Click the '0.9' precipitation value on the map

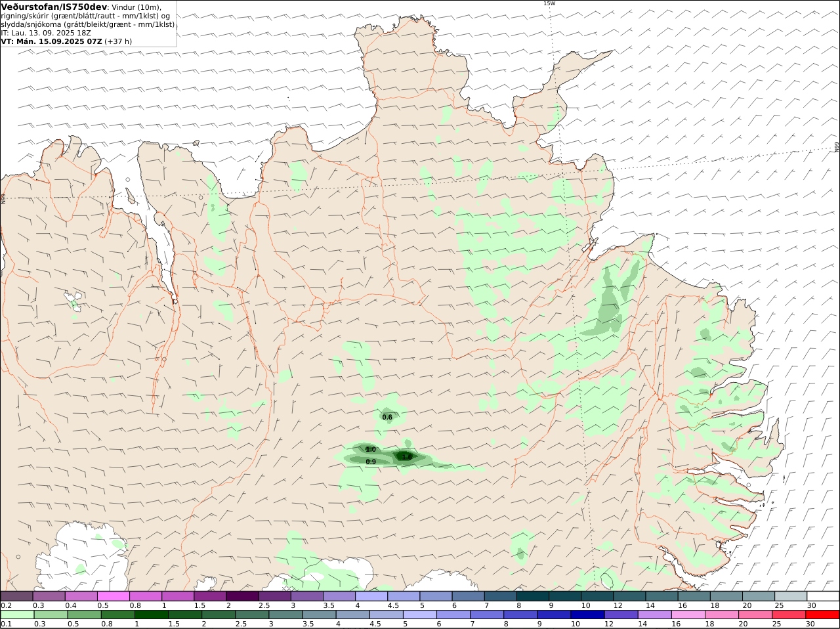(x=371, y=462)
